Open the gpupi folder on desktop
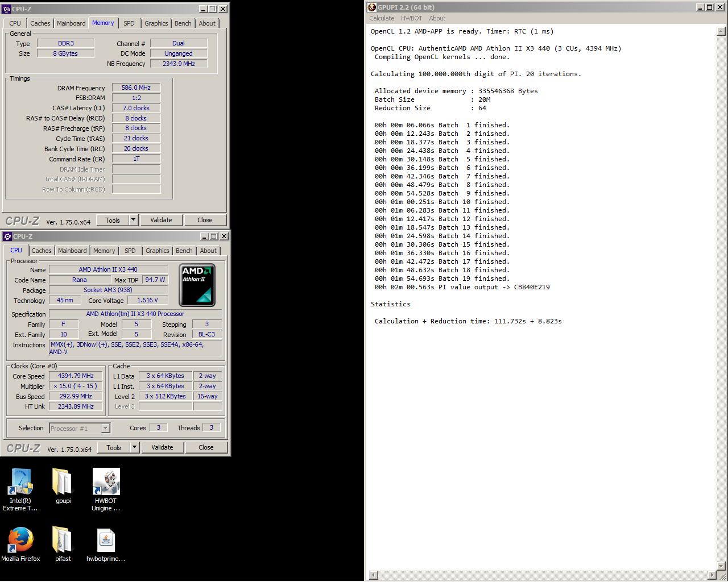Viewport: 728px width, 582px height. [63, 487]
